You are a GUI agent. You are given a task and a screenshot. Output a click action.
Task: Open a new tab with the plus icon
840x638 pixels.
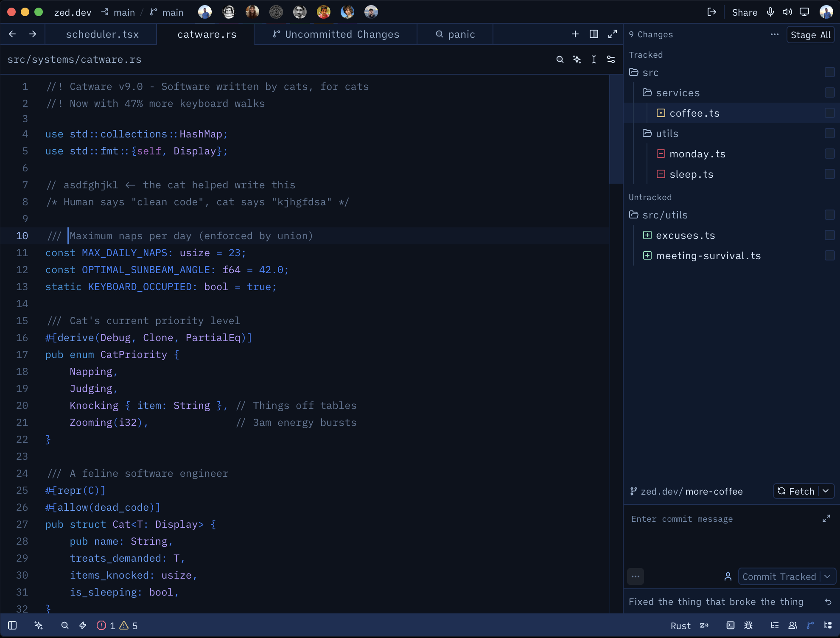(x=575, y=34)
